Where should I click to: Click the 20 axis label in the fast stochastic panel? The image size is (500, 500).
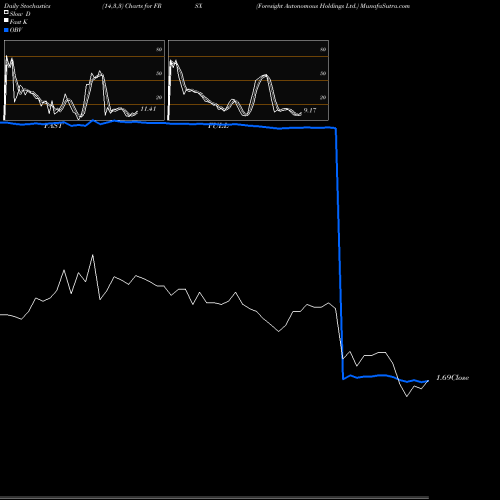pyautogui.click(x=159, y=97)
